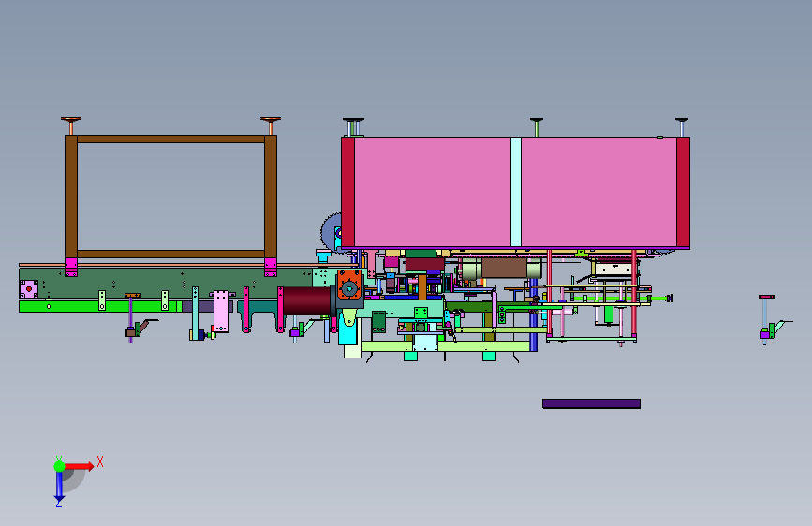
Task: Click the green Y axis dot of triad
Action: 59,466
